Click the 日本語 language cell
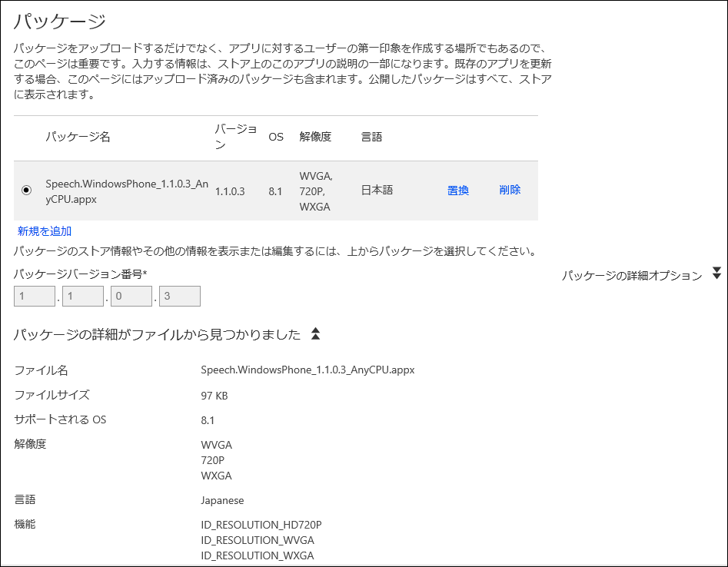The width and height of the screenshot is (728, 567). click(377, 191)
